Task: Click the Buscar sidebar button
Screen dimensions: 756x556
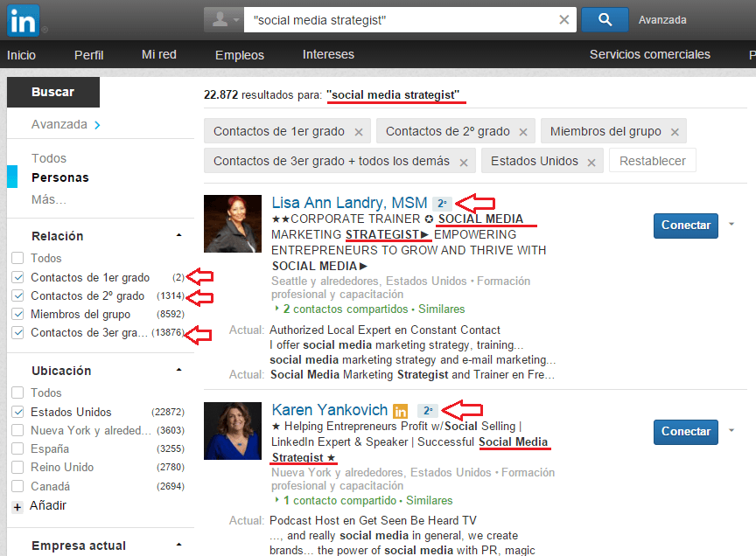Action: coord(53,92)
